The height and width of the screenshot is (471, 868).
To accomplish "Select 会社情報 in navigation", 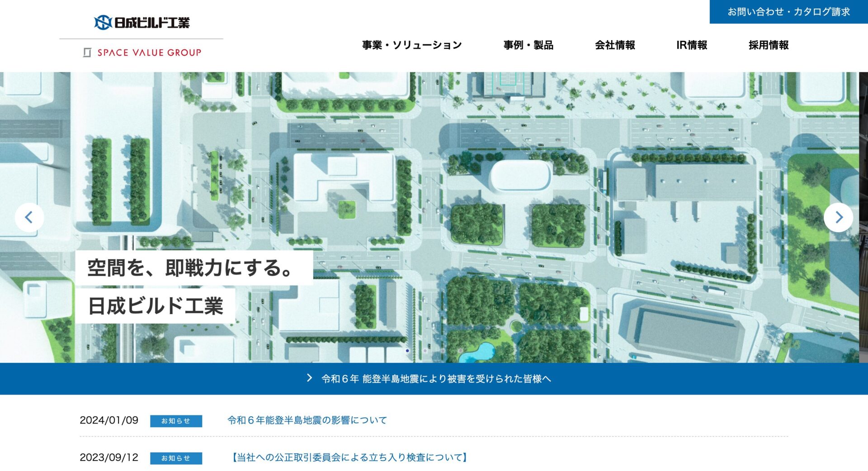I will 615,45.
